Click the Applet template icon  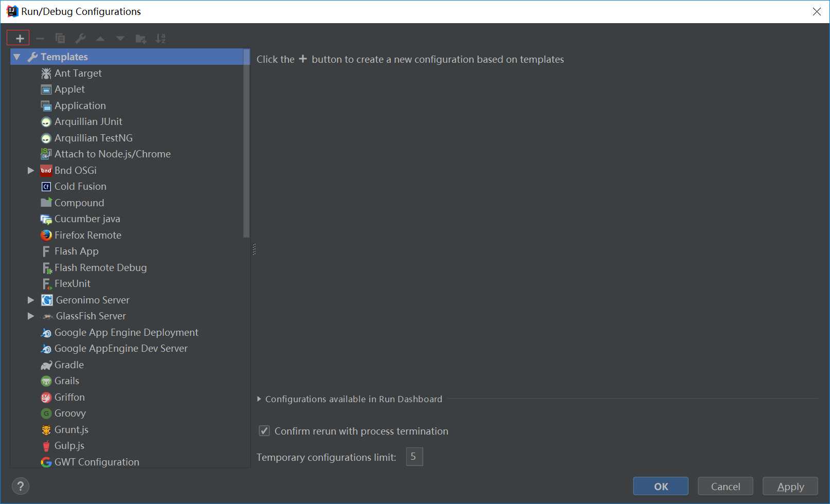pyautogui.click(x=46, y=89)
